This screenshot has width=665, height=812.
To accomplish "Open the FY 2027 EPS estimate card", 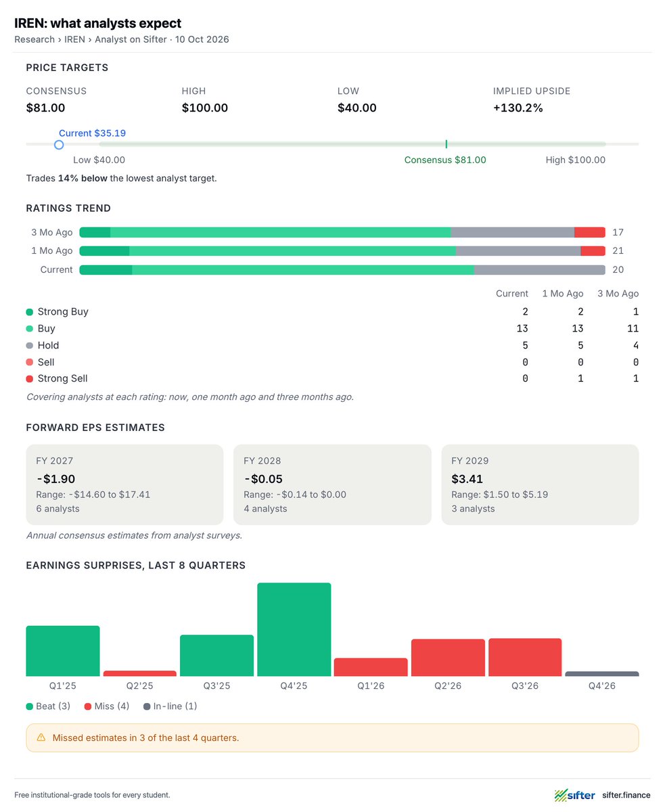I will pyautogui.click(x=124, y=484).
